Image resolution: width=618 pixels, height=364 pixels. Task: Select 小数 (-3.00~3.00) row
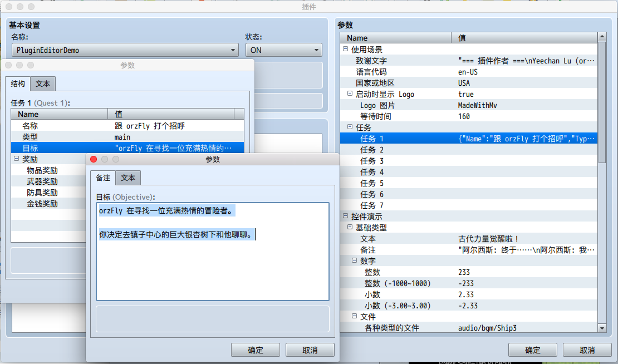pos(469,306)
